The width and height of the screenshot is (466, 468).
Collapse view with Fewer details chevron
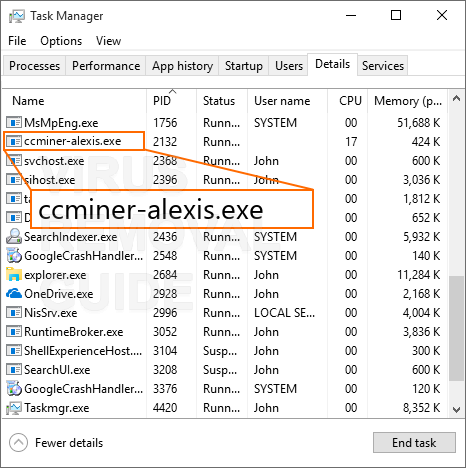coord(18,443)
